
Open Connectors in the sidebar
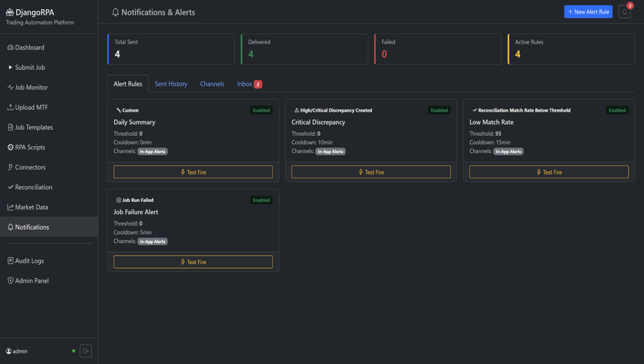click(x=30, y=167)
